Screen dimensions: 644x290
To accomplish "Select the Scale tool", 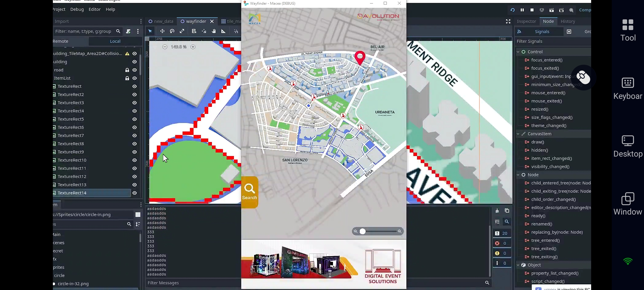I will (x=182, y=31).
